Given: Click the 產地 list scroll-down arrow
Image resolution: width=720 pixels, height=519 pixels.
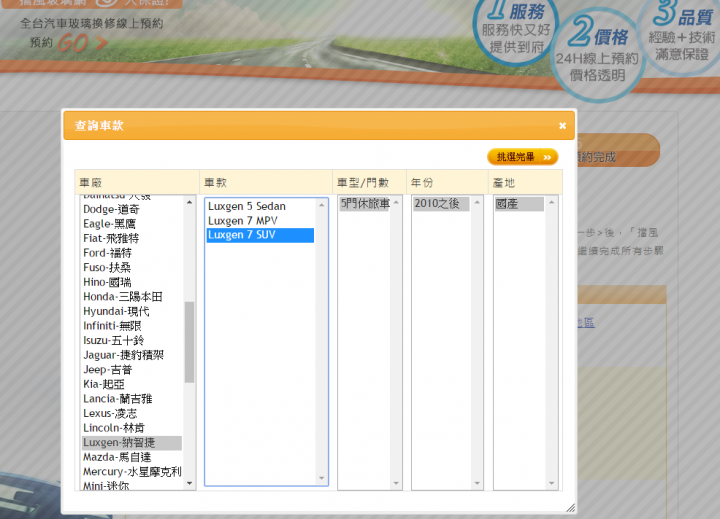Looking at the screenshot, I should pyautogui.click(x=551, y=483).
